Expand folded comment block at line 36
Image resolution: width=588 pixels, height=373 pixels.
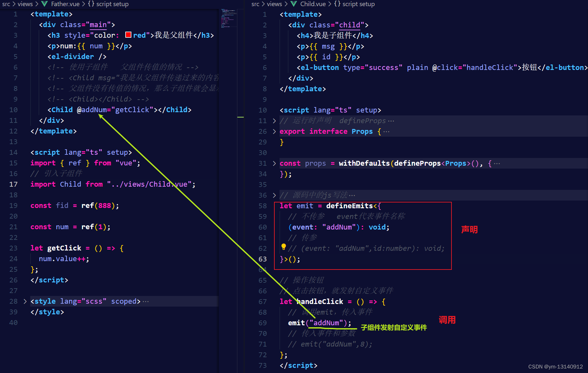click(x=274, y=195)
